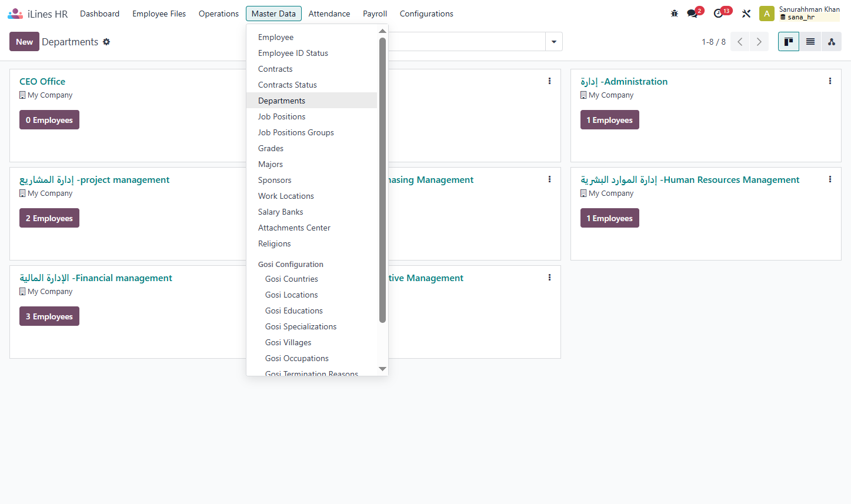The width and height of the screenshot is (851, 504).
Task: Click the crossed tools icon in top bar
Action: click(x=746, y=14)
